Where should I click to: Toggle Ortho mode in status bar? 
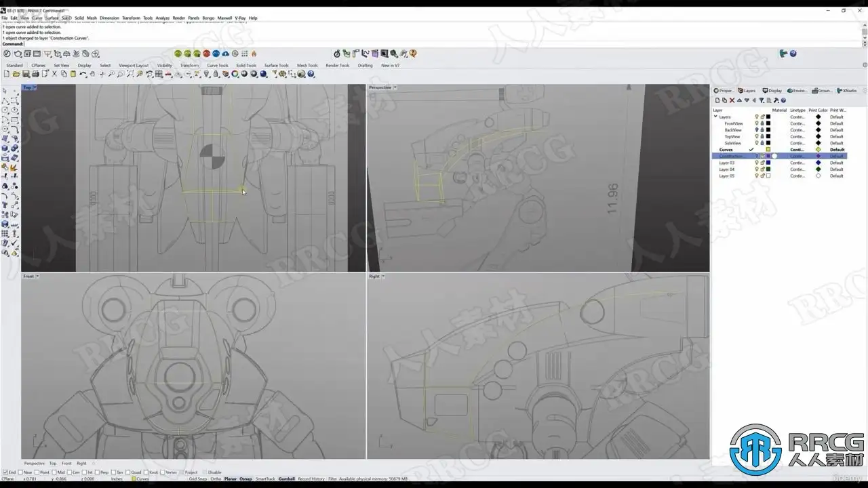point(216,479)
